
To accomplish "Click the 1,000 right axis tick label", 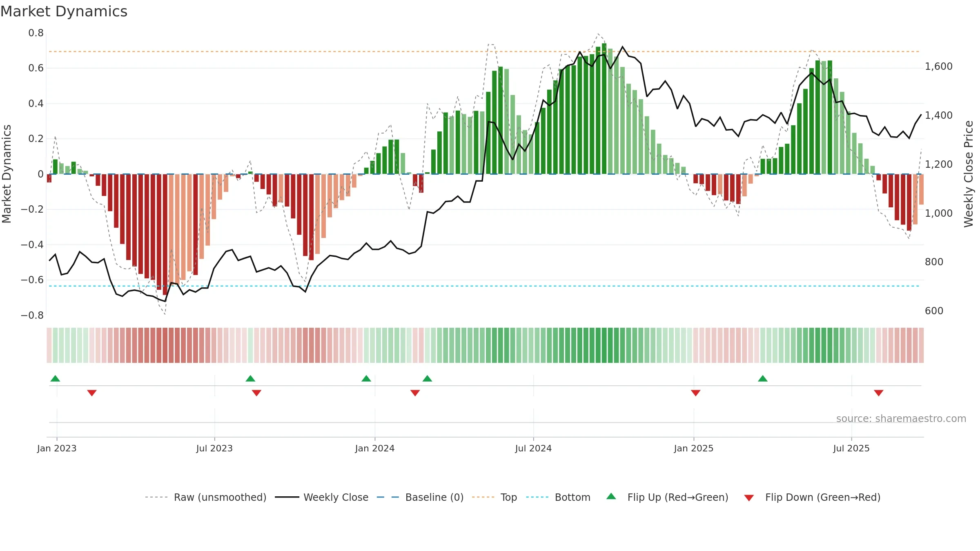I will tap(939, 213).
